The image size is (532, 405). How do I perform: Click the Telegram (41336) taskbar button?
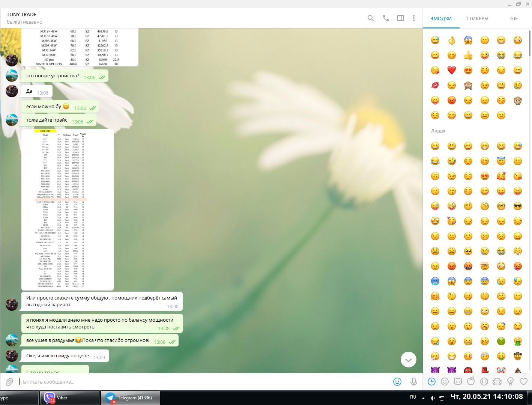[131, 398]
